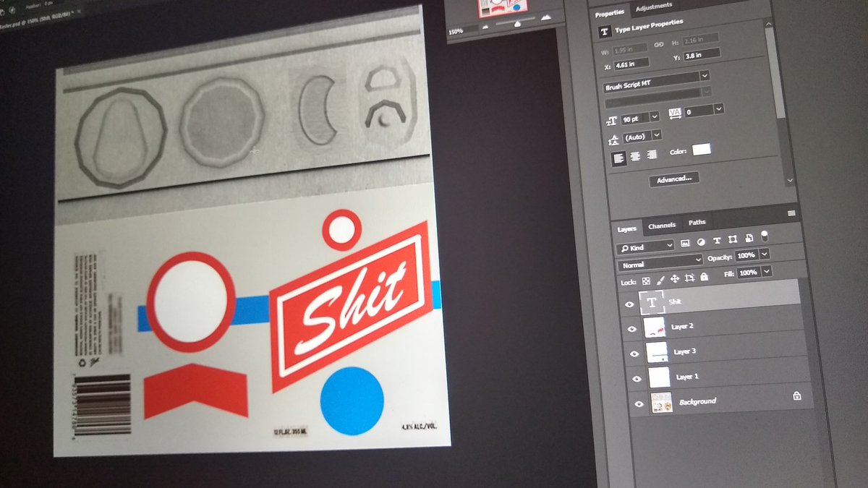Click the Opacity 100% value field
This screenshot has width=868, height=488.
coord(746,255)
